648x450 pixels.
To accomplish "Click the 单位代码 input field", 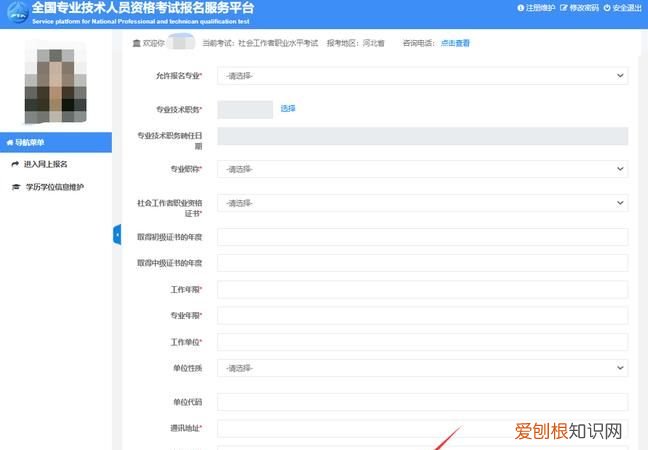I will click(x=423, y=402).
